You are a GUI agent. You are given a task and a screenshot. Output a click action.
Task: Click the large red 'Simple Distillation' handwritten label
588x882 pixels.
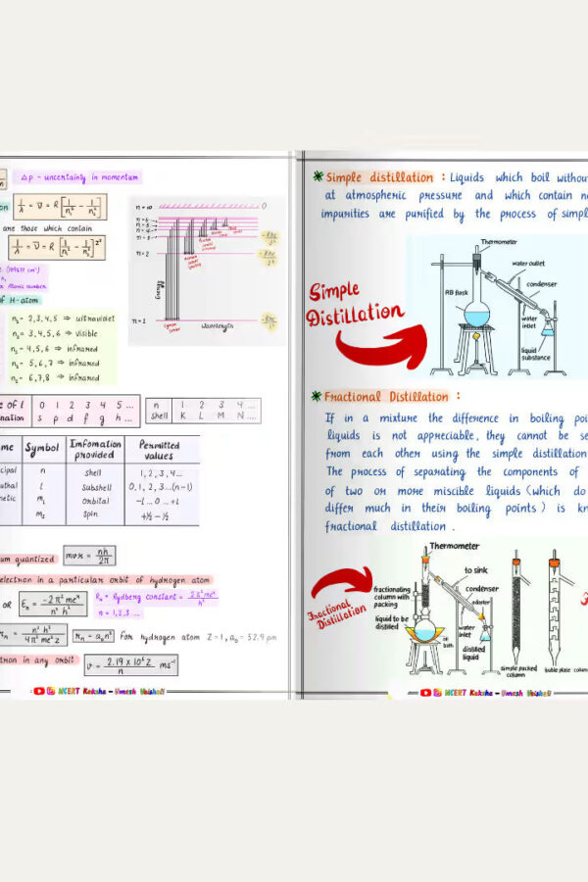355,304
